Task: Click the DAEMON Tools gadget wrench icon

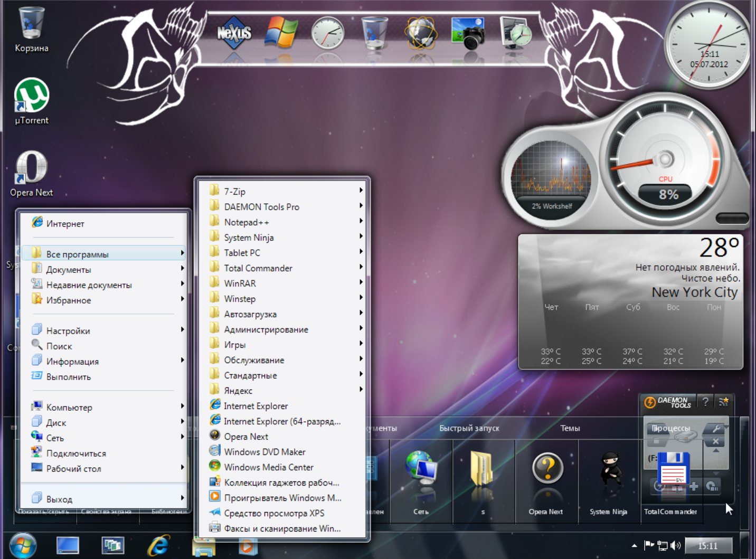Action: click(x=716, y=429)
